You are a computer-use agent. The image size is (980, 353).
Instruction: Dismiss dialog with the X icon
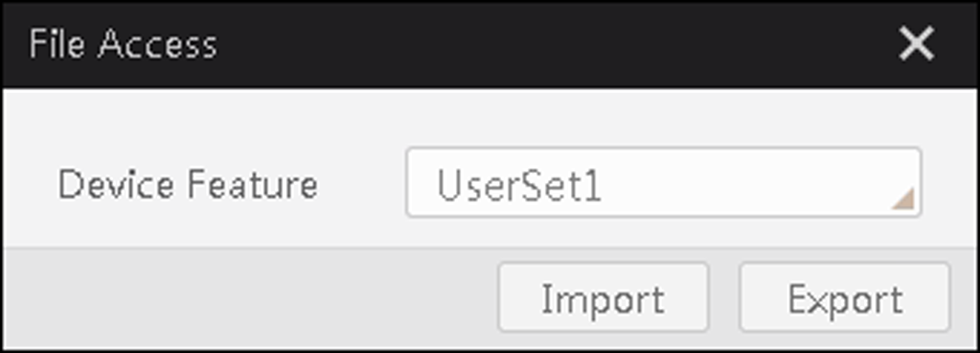[x=917, y=44]
